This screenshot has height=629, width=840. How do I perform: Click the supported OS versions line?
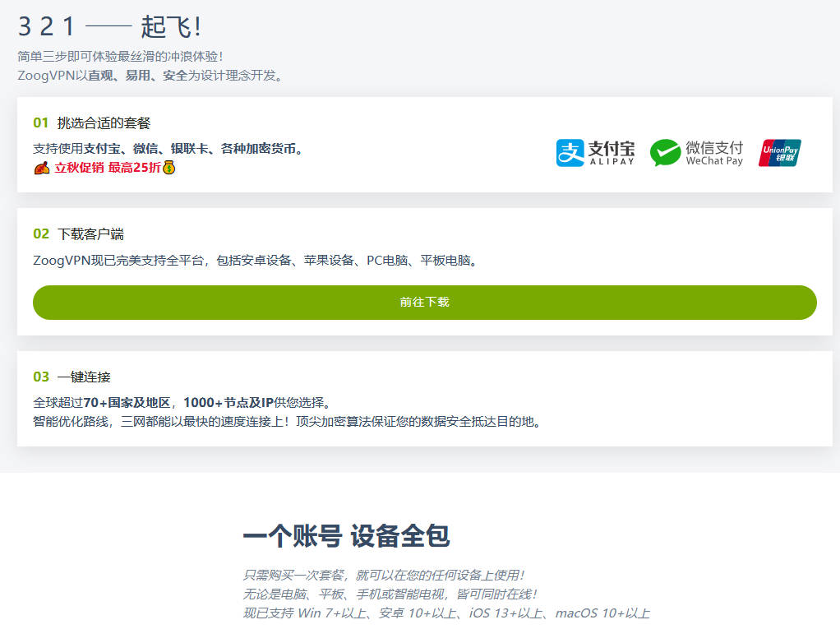coord(446,613)
